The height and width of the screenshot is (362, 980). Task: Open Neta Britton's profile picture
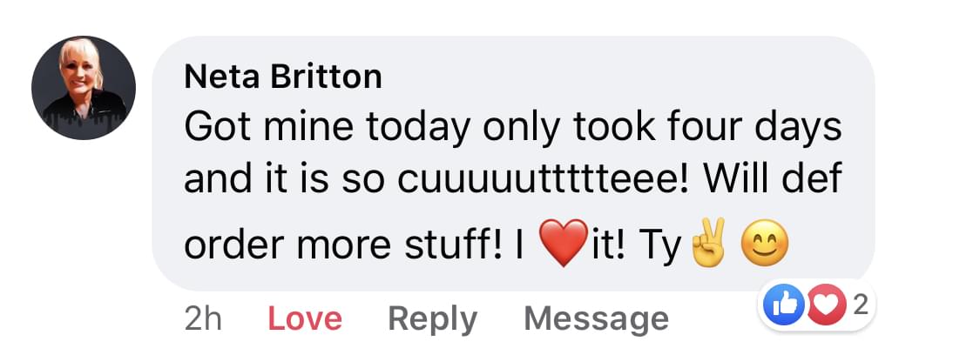(x=84, y=88)
